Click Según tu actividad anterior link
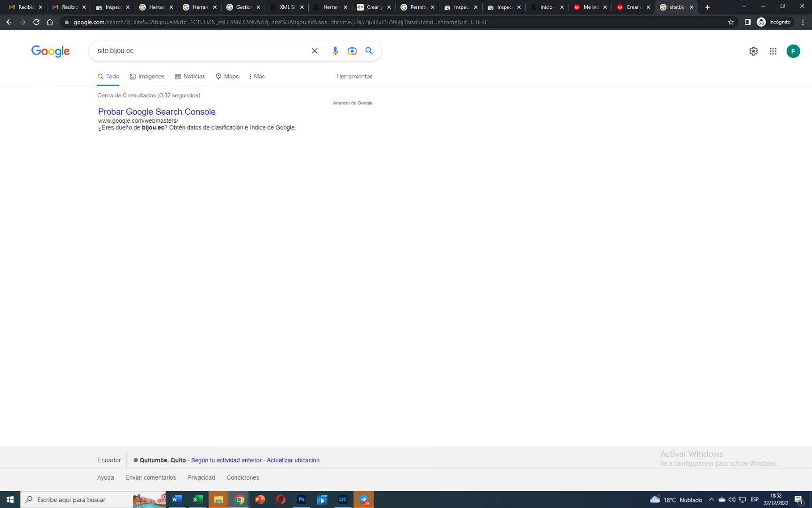This screenshot has height=508, width=812. click(226, 460)
